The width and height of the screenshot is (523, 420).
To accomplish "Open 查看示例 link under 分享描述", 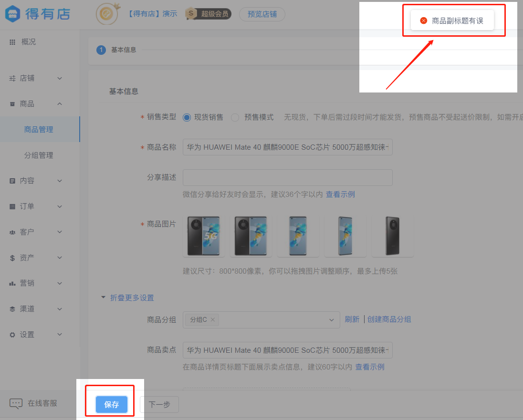I will point(341,195).
